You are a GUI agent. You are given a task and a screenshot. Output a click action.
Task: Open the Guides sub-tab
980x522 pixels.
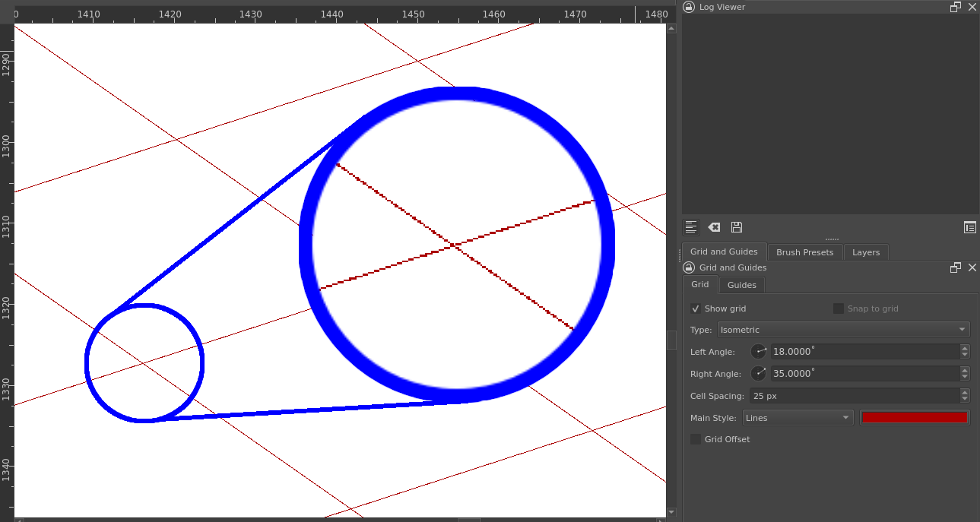(x=742, y=285)
